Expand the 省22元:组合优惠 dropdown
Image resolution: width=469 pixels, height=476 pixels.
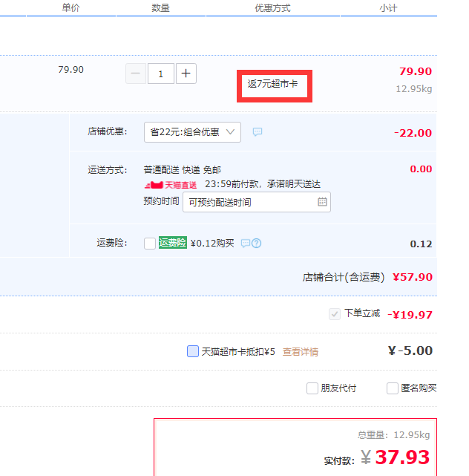point(192,132)
